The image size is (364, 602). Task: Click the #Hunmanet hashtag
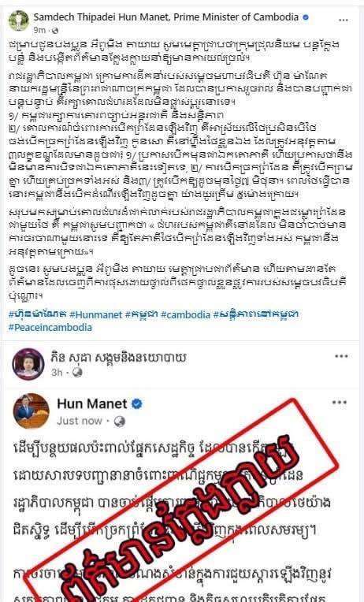95,315
